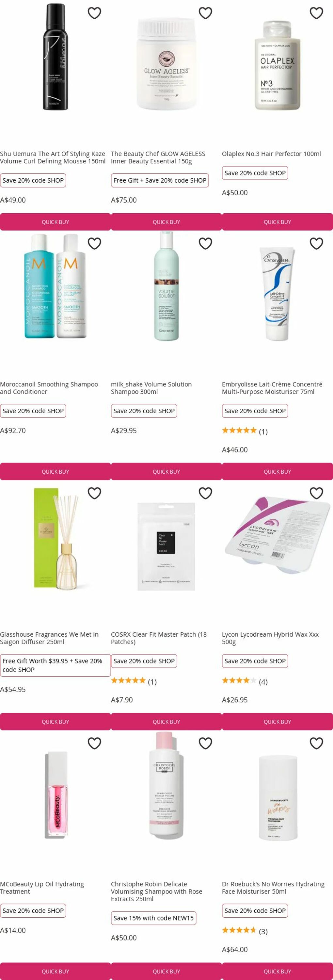
Task: Toggle favorite heart on MCoBeauty Lip Oil
Action: pyautogui.click(x=94, y=743)
